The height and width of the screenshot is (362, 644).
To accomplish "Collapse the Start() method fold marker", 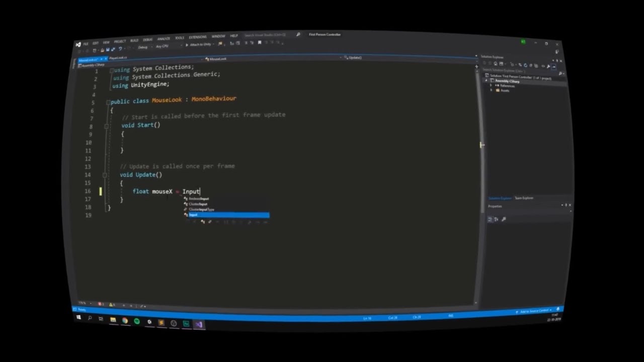I will [106, 126].
